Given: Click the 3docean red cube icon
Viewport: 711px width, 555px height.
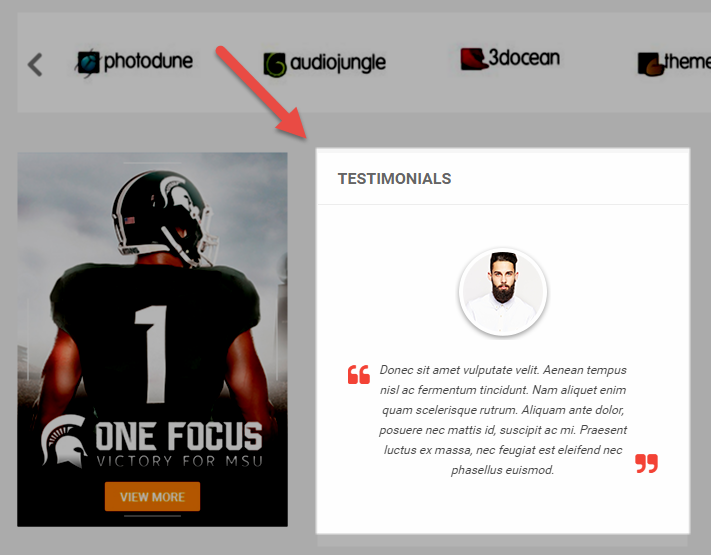Looking at the screenshot, I should tap(473, 59).
